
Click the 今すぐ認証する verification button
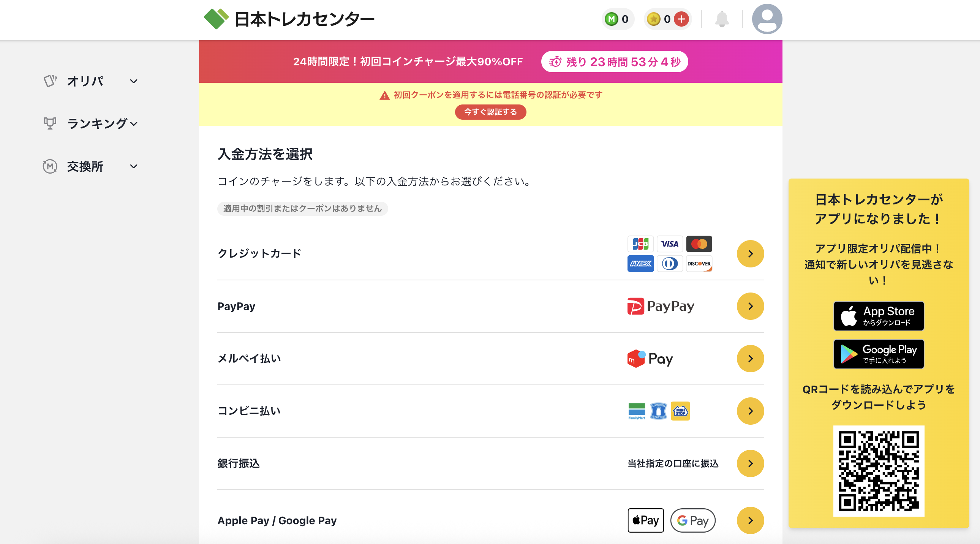pos(490,112)
